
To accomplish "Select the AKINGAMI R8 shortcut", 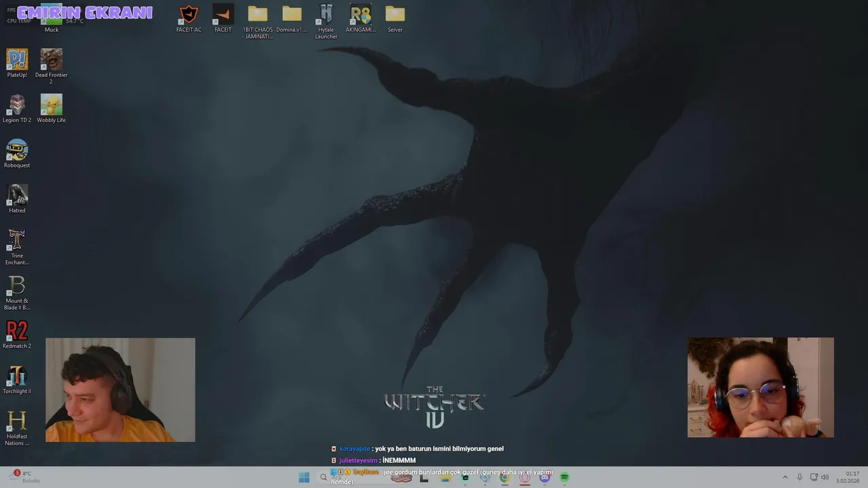I will coord(361,18).
